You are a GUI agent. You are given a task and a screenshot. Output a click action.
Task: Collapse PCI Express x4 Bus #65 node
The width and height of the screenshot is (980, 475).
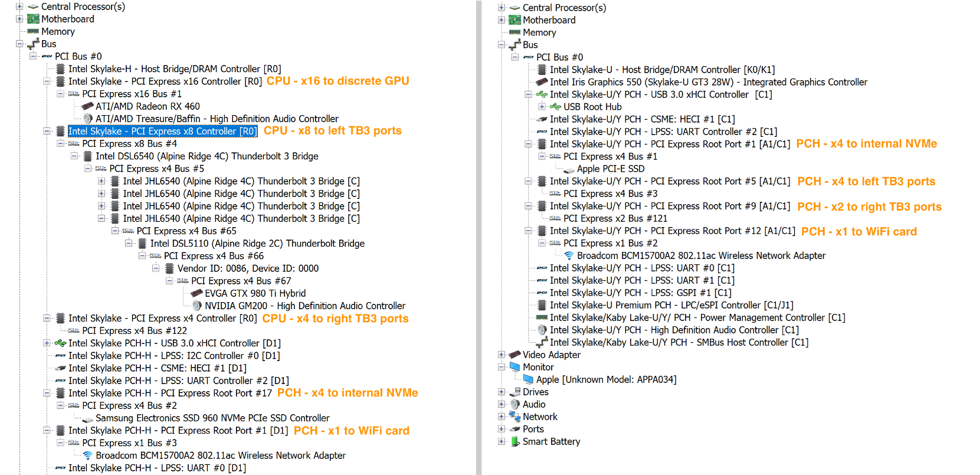[x=115, y=231]
